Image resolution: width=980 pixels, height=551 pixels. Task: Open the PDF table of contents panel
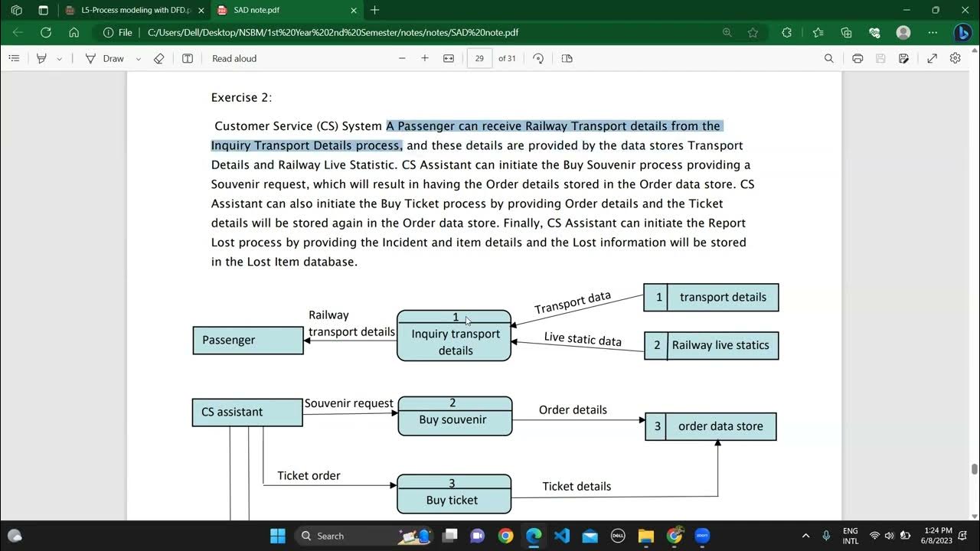[x=14, y=58]
